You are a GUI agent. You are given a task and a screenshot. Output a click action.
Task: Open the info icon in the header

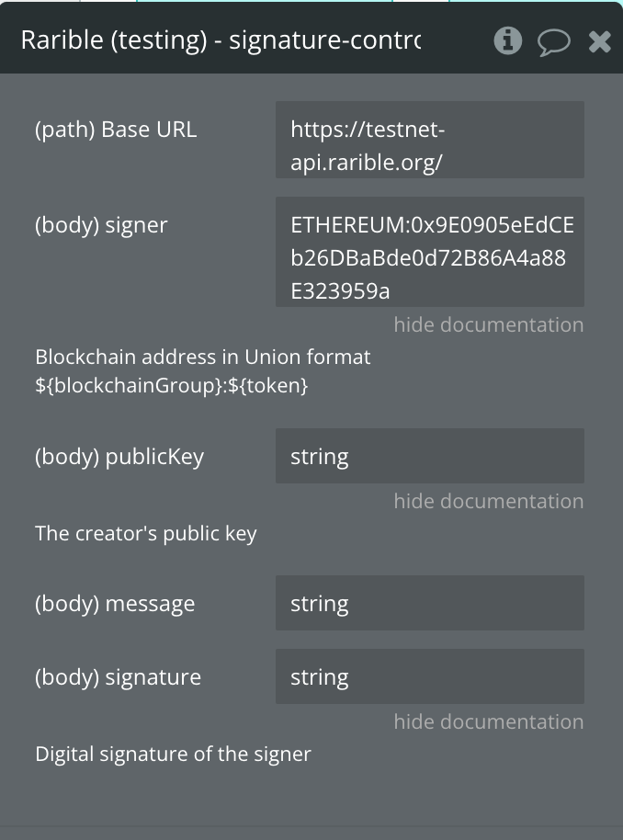pos(507,40)
